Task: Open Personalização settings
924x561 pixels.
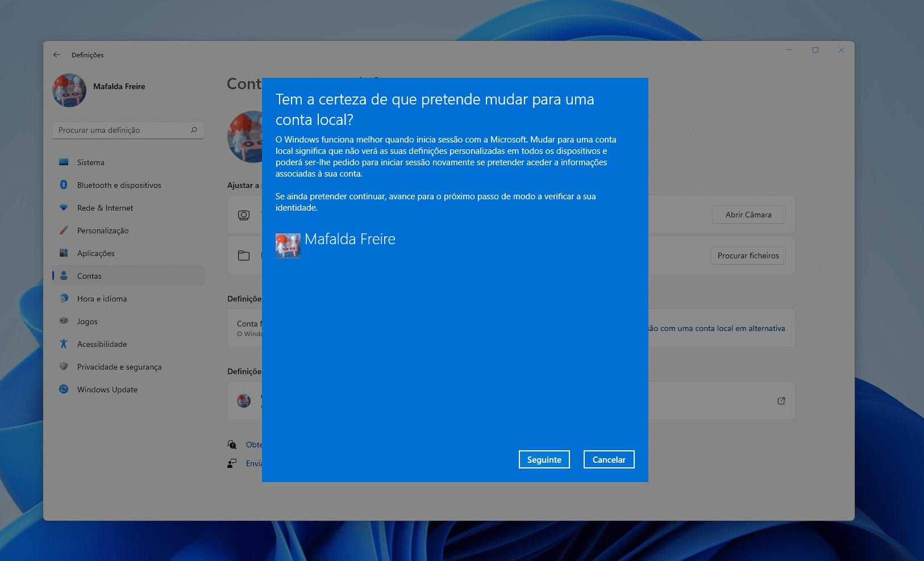Action: [128, 231]
